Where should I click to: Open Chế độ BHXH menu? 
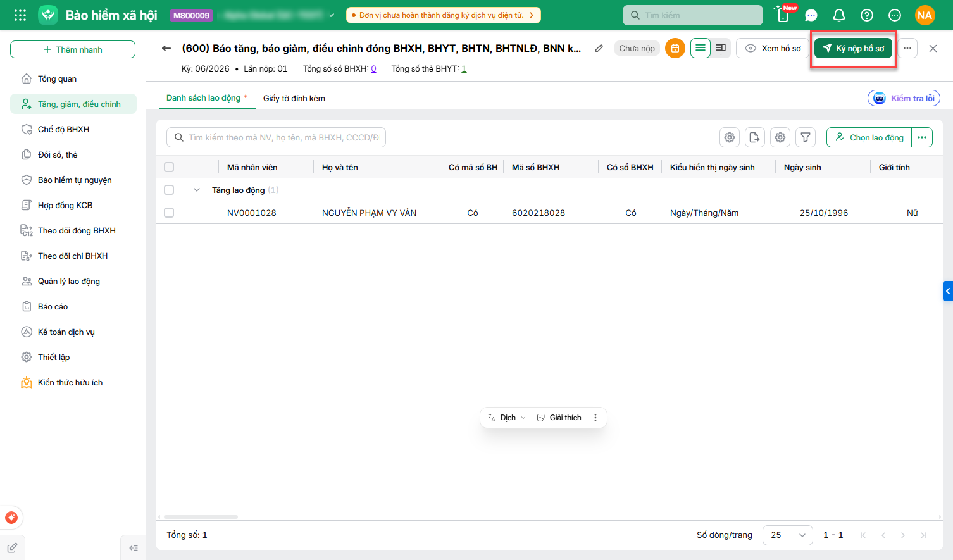(73, 129)
